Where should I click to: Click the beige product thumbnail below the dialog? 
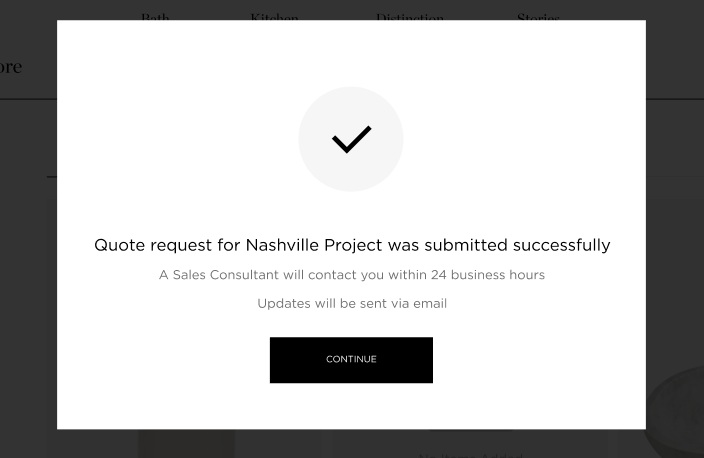click(186, 443)
